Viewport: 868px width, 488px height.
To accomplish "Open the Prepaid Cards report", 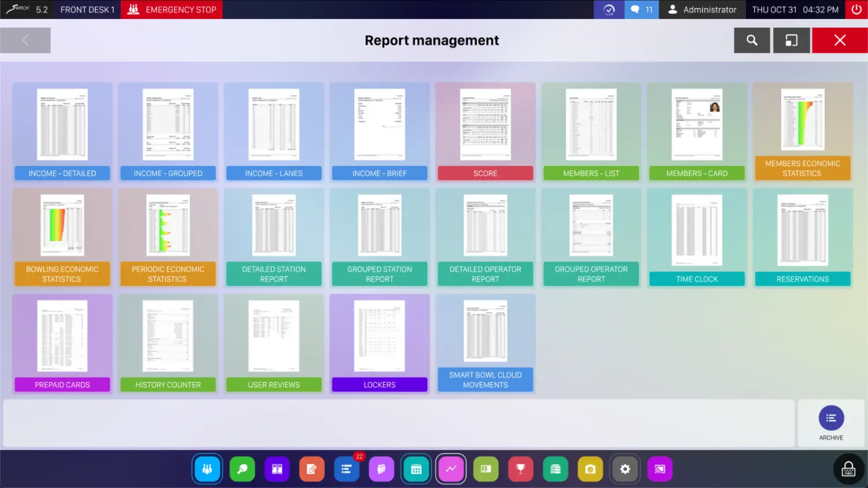I will [x=62, y=344].
